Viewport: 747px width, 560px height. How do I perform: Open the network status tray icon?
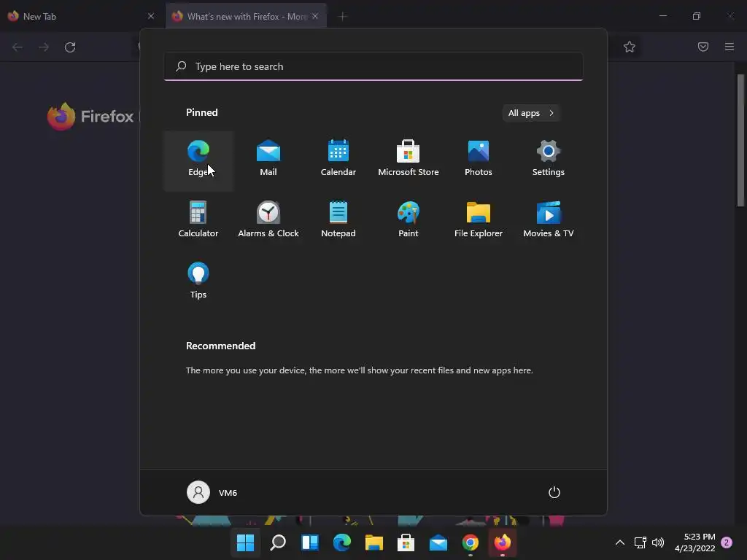(640, 542)
